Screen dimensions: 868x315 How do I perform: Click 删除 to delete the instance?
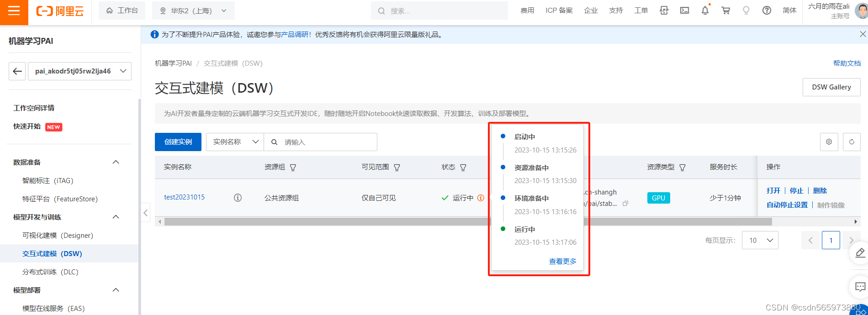820,191
